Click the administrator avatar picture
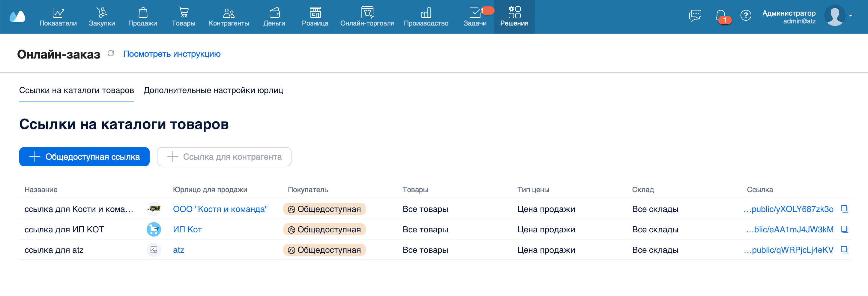Image resolution: width=868 pixels, height=296 pixels. click(834, 16)
